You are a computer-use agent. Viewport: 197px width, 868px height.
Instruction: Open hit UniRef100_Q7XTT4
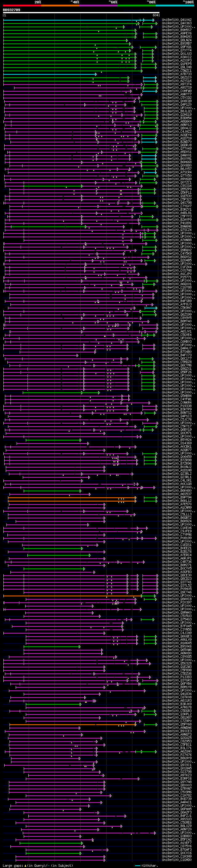[177, 50]
